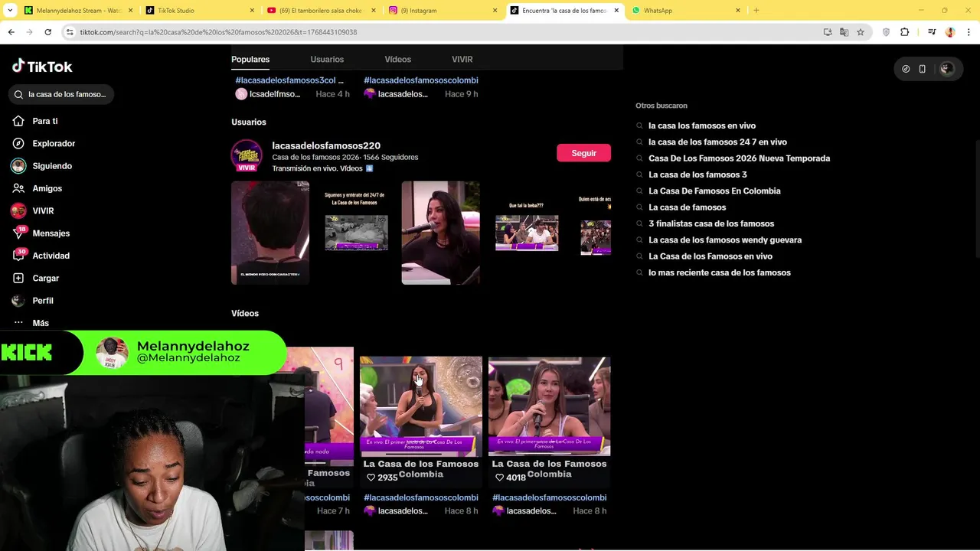Click translate page icon in address bar

(844, 32)
